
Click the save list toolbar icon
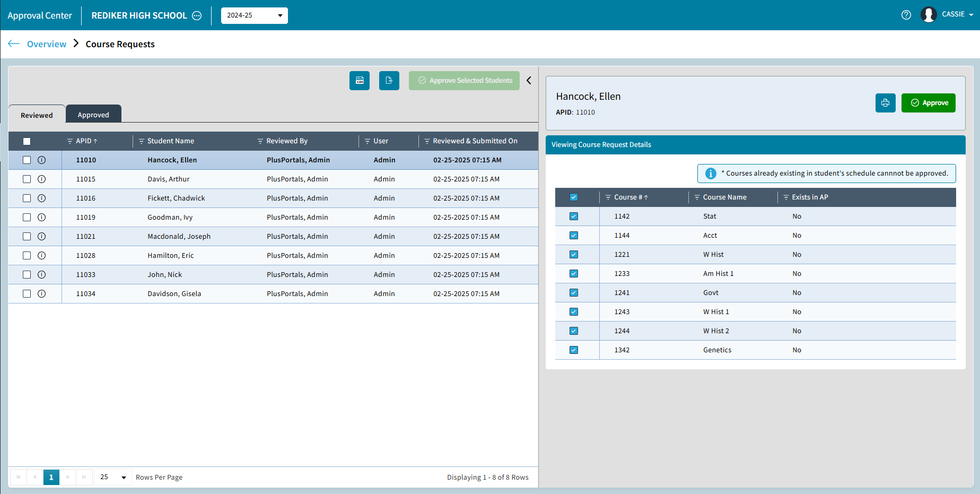pyautogui.click(x=360, y=80)
